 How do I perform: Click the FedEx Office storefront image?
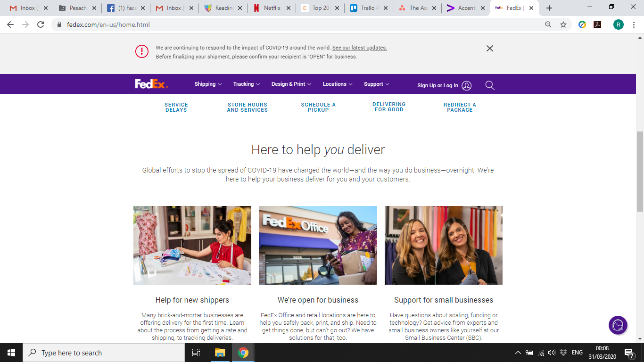318,245
